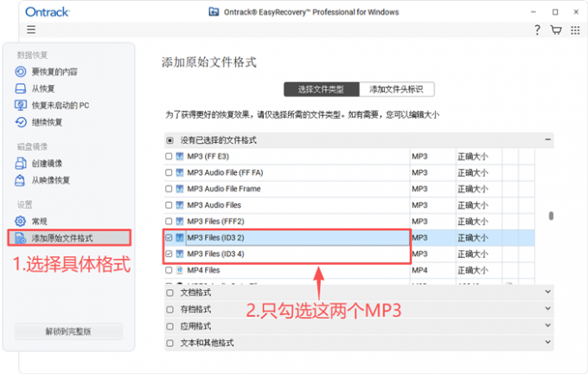Open 从映像恢复 in the sidebar
This screenshot has height=374, width=588.
click(51, 180)
